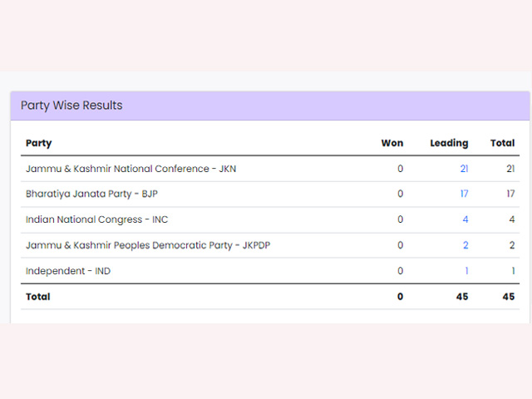The width and height of the screenshot is (532, 399).
Task: Select Jammu & Kashmir National Conference - JKN
Action: (131, 169)
